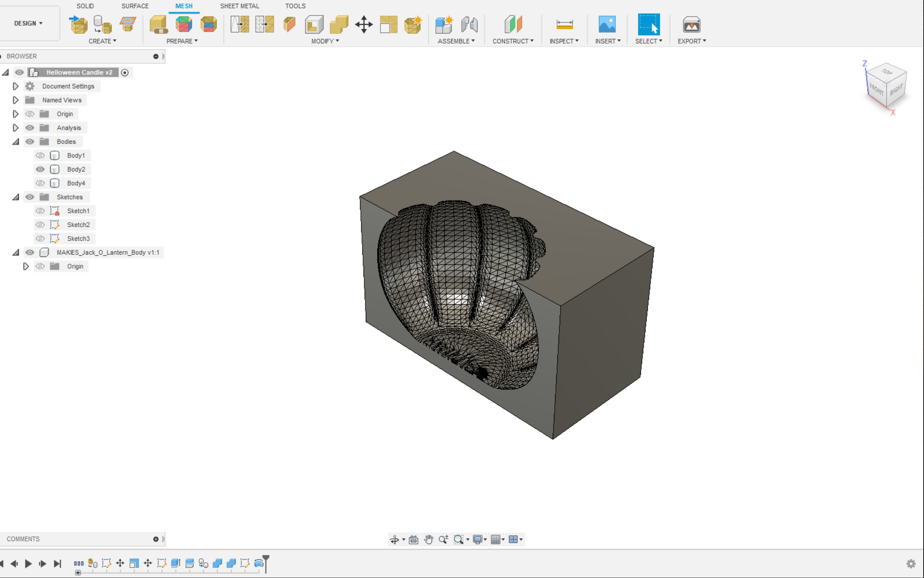
Task: Open the MODIFY dropdown menu
Action: point(325,41)
